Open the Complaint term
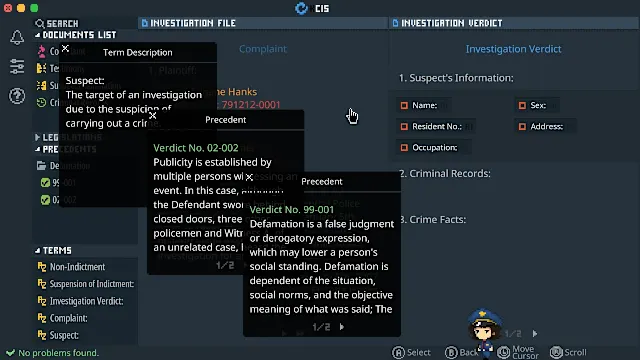Viewport: 640px width, 360px height. click(x=62, y=318)
